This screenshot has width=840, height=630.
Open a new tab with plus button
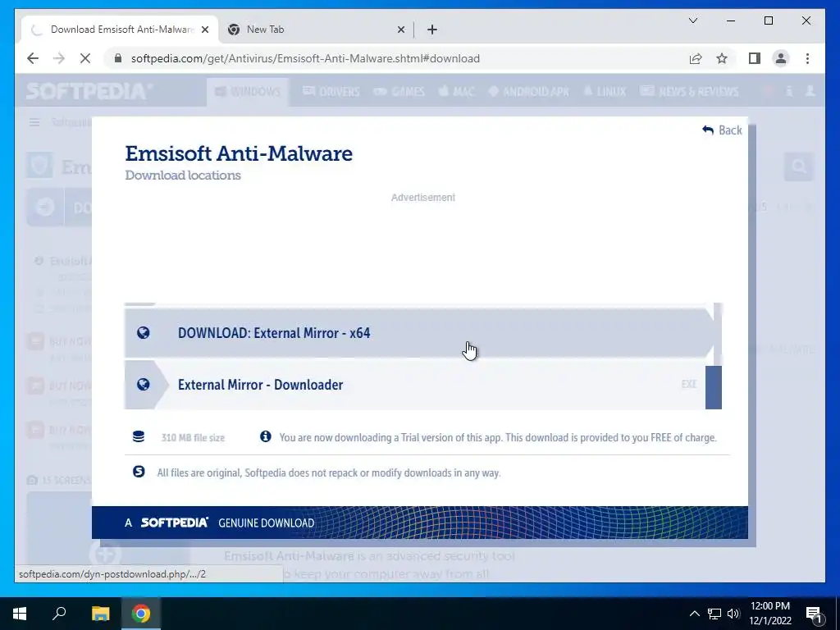coord(432,30)
